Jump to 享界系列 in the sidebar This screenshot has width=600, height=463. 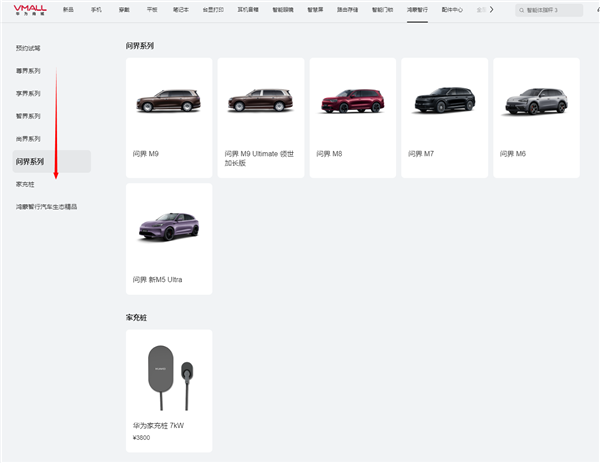(x=28, y=93)
